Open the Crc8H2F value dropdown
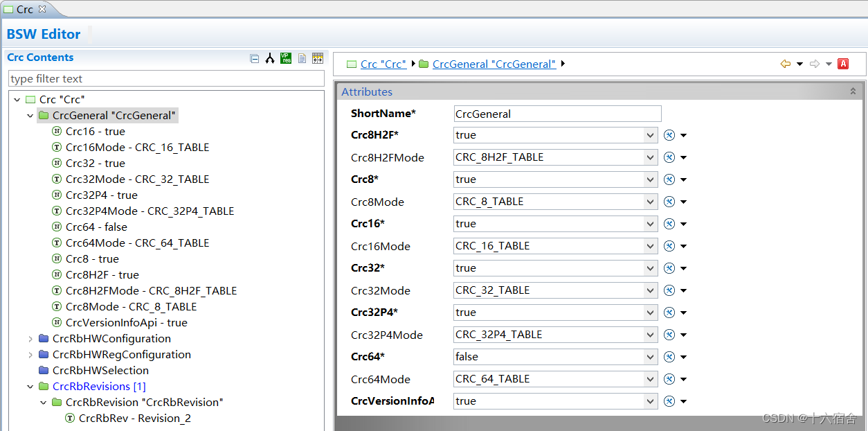Image resolution: width=868 pixels, height=431 pixels. pos(650,135)
